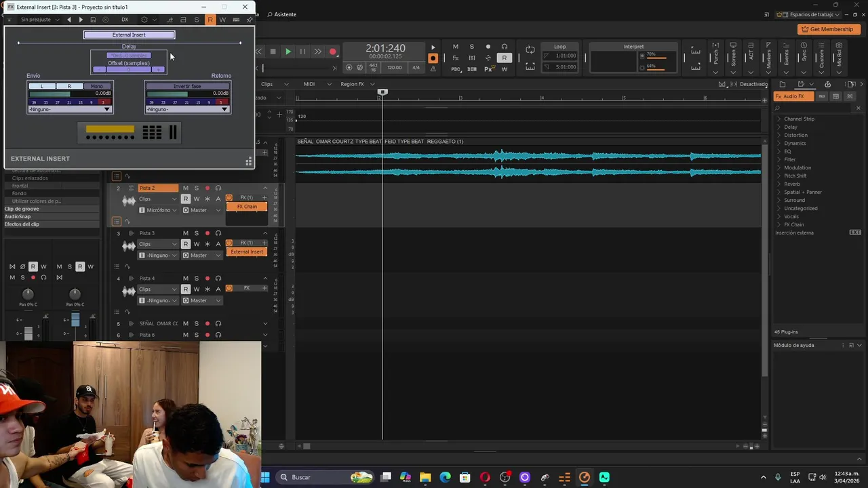Pause the transport
This screenshot has height=488, width=868.
coord(302,52)
